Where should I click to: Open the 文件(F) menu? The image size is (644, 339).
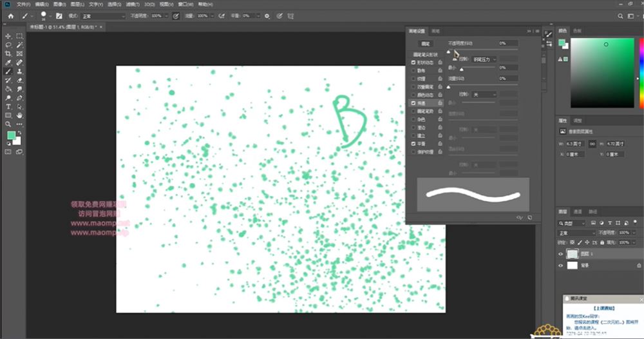tap(23, 4)
